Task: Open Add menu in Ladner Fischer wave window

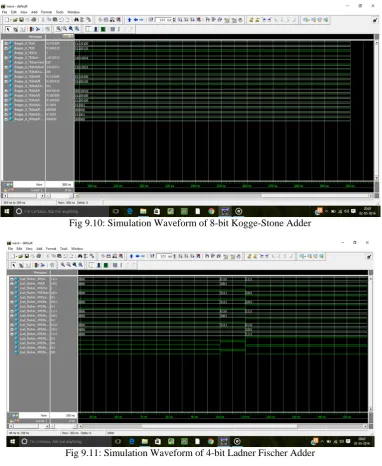Action: click(39, 249)
